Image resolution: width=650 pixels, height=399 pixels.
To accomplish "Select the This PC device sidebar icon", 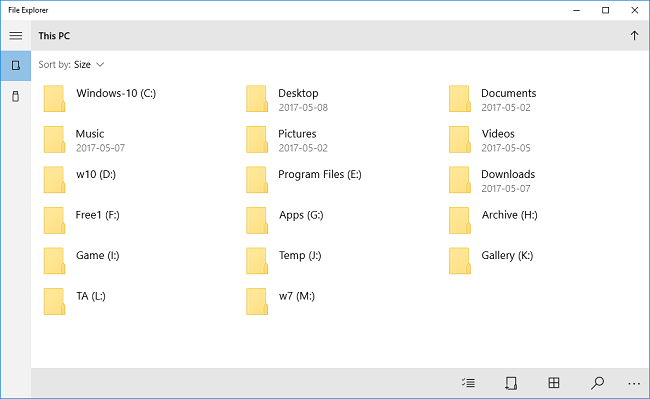I will [16, 65].
